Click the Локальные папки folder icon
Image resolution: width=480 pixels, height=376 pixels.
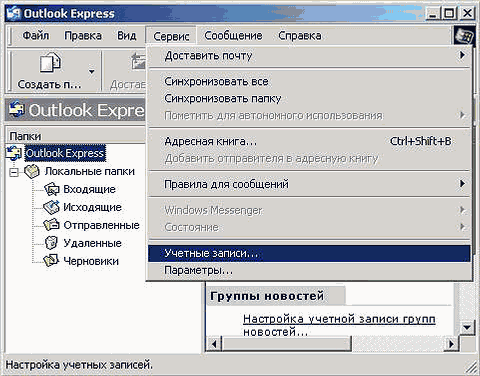(x=32, y=171)
